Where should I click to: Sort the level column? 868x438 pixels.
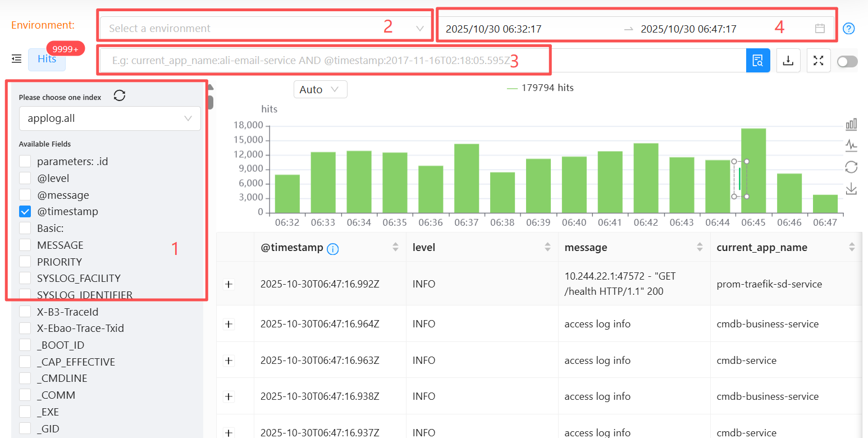pos(547,247)
